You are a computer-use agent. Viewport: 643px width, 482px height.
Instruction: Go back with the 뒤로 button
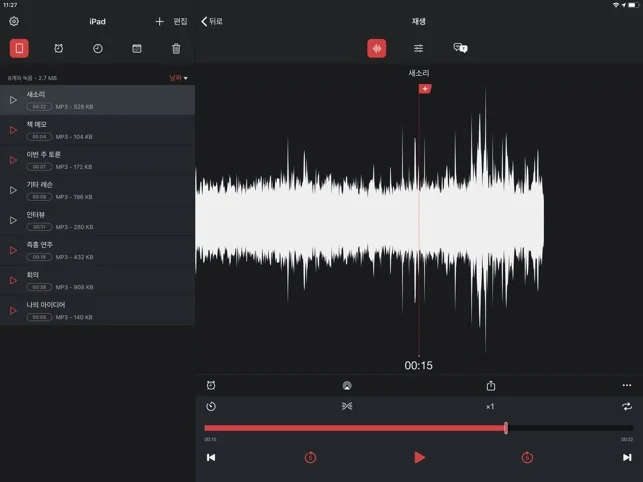[212, 21]
